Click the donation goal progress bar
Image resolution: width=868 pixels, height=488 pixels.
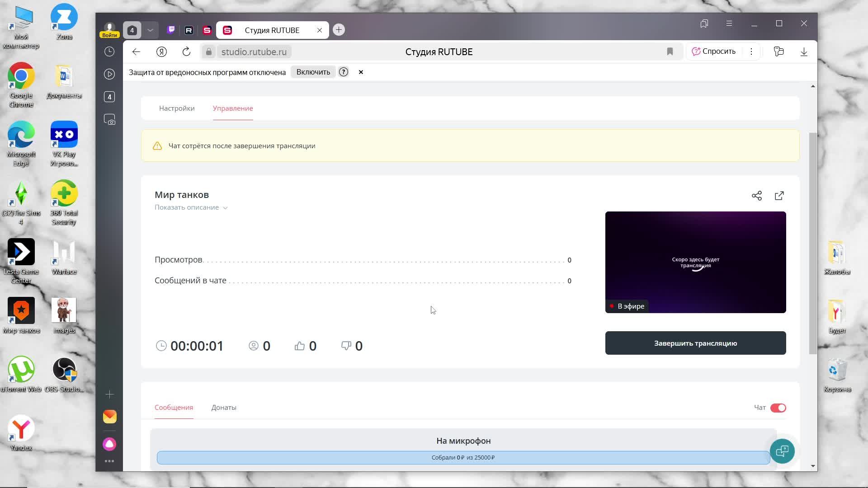463,458
